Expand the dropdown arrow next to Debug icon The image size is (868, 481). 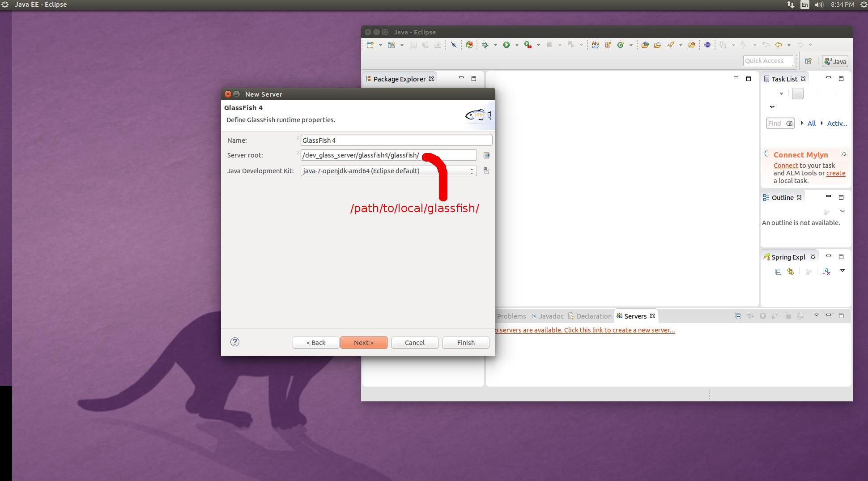(495, 45)
